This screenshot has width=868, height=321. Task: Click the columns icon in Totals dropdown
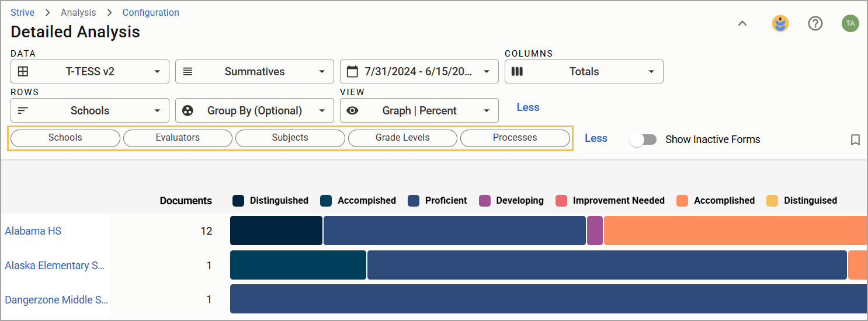pyautogui.click(x=517, y=72)
